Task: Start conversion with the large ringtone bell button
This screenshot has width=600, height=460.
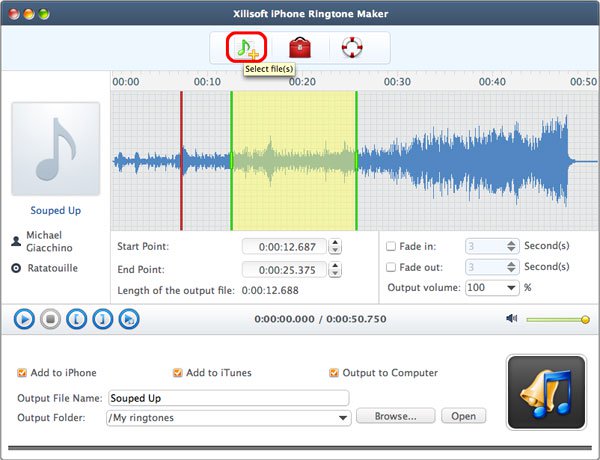Action: (540, 389)
